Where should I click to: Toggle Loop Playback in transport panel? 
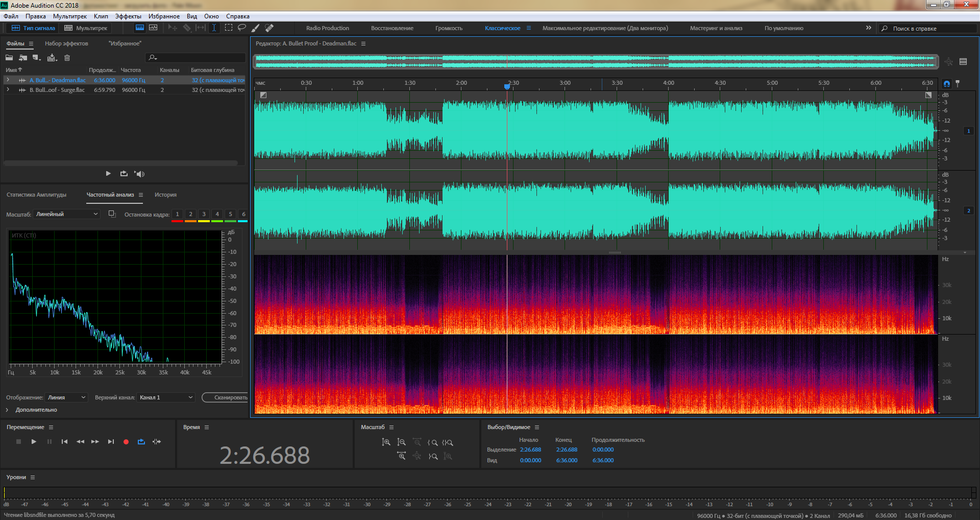click(141, 442)
